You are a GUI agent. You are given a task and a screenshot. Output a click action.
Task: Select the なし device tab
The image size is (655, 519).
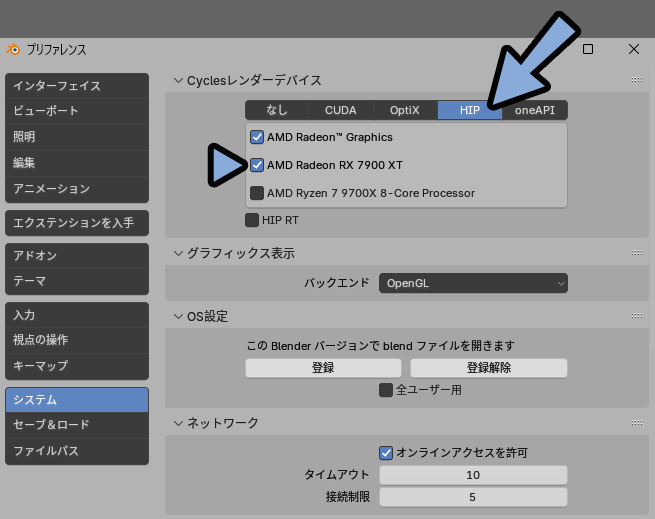point(277,110)
